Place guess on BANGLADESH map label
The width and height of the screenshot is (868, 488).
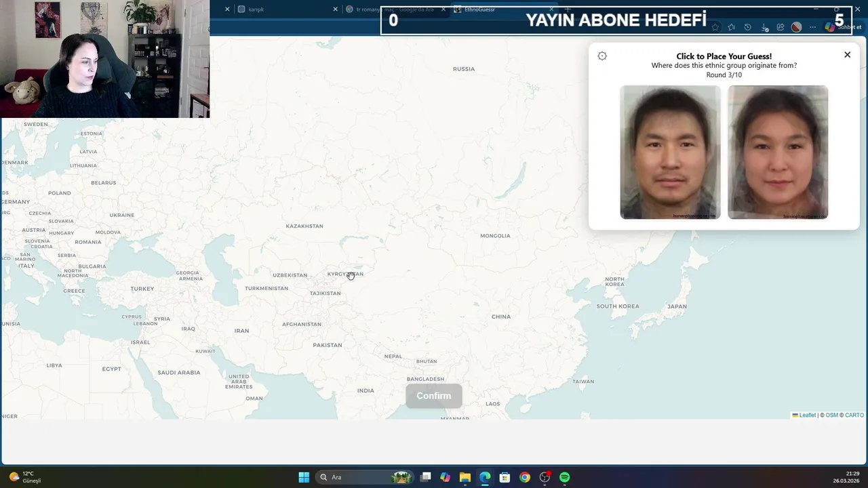pos(425,379)
